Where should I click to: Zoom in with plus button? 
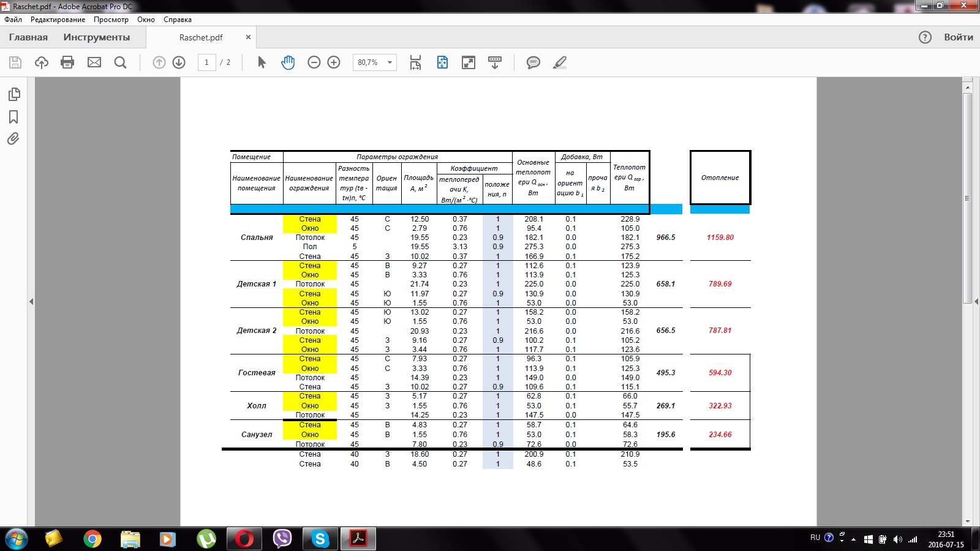(334, 62)
